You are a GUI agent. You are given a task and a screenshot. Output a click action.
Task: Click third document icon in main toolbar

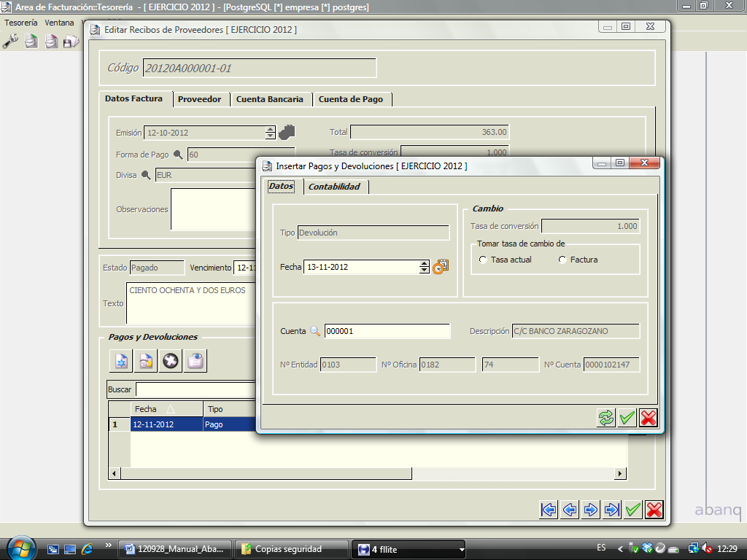[51, 42]
